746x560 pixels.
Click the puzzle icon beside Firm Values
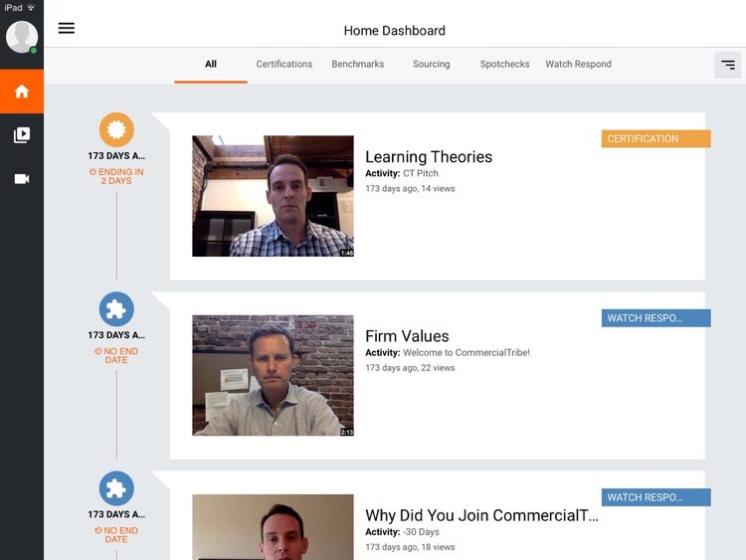(x=116, y=308)
